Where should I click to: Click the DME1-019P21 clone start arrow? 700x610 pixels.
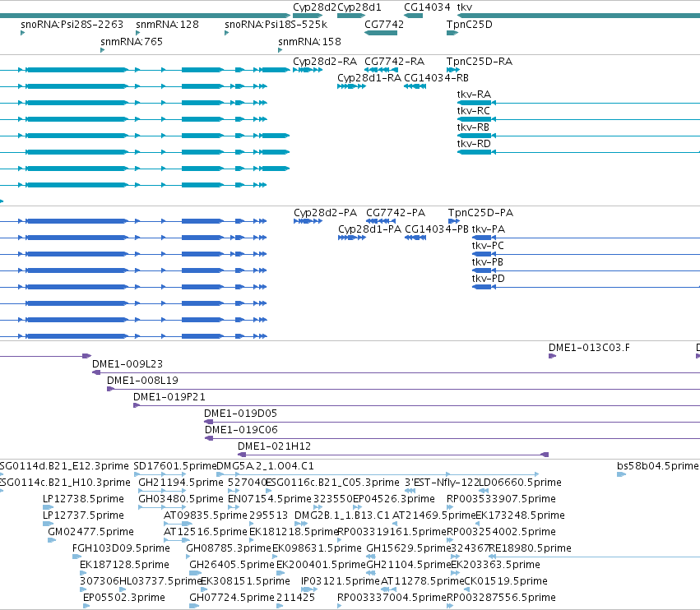click(x=137, y=405)
